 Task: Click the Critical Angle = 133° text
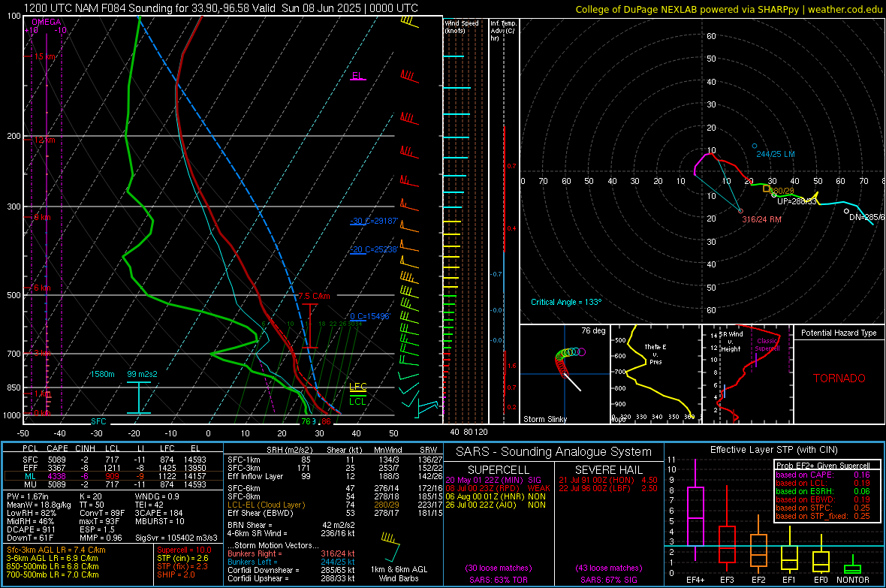point(566,302)
